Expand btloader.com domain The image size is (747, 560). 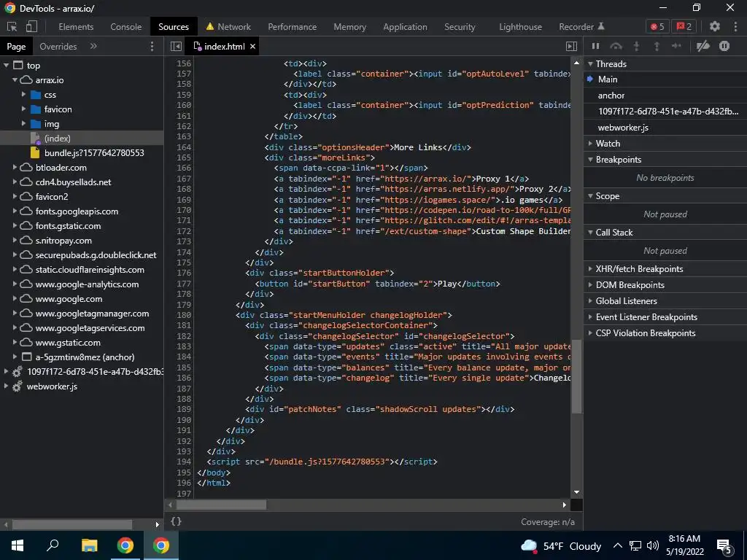tap(15, 167)
